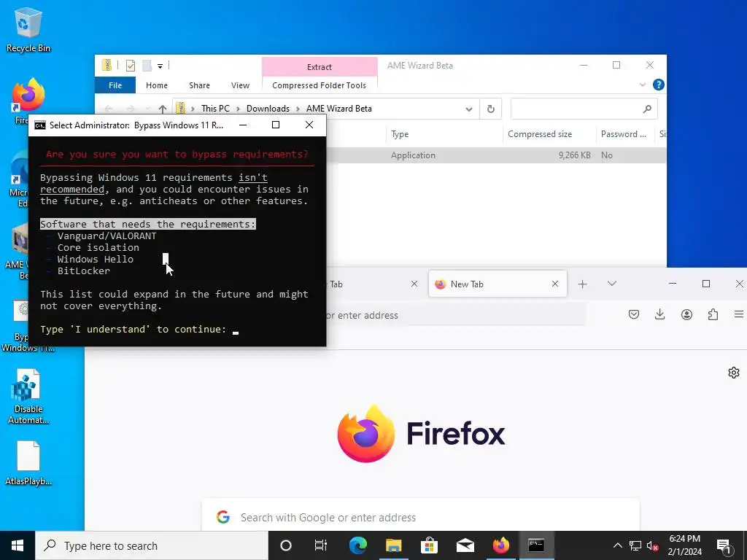The width and height of the screenshot is (747, 560).
Task: Click the Windows taskbar search box
Action: point(152,545)
